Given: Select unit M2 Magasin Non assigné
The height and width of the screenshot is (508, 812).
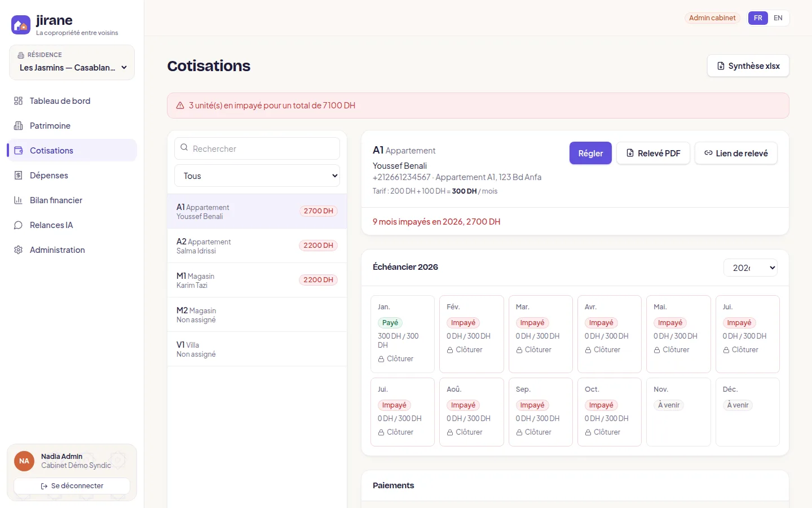Looking at the screenshot, I should tap(257, 315).
